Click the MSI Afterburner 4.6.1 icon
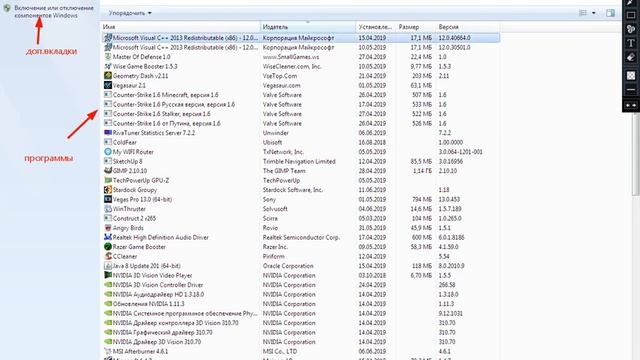The width and height of the screenshot is (640, 360). pyautogui.click(x=108, y=351)
